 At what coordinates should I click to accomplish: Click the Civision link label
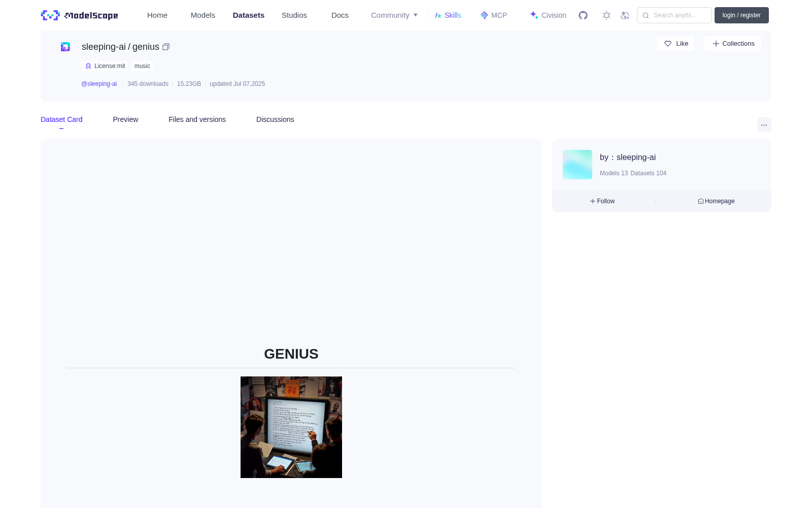(554, 15)
